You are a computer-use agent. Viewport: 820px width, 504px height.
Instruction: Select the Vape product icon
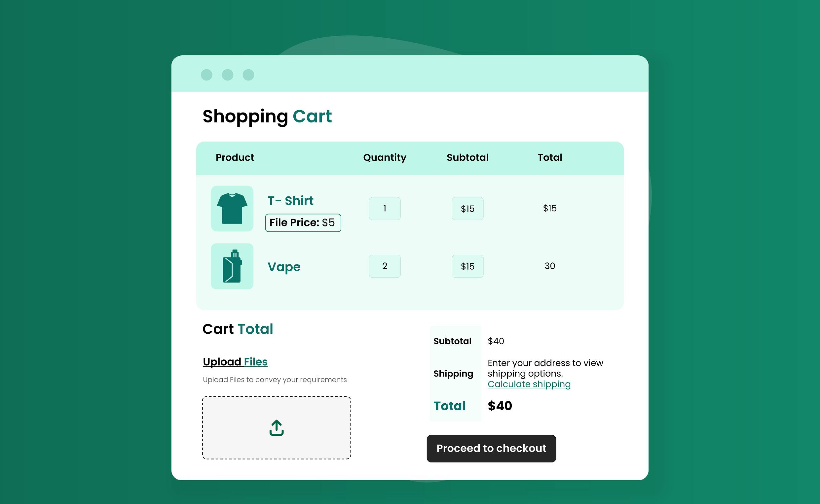[232, 266]
